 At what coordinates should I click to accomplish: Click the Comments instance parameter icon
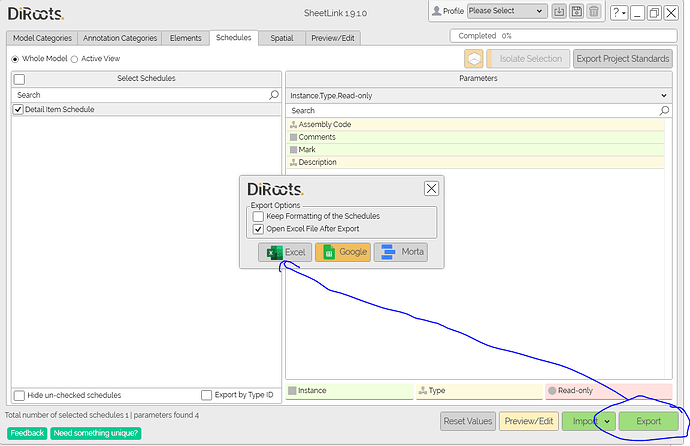pos(294,137)
